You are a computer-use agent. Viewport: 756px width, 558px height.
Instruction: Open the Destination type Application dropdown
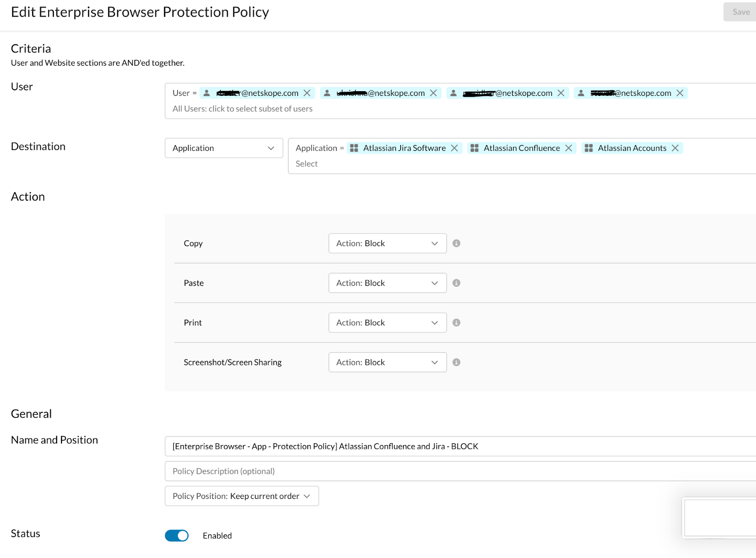pyautogui.click(x=224, y=148)
